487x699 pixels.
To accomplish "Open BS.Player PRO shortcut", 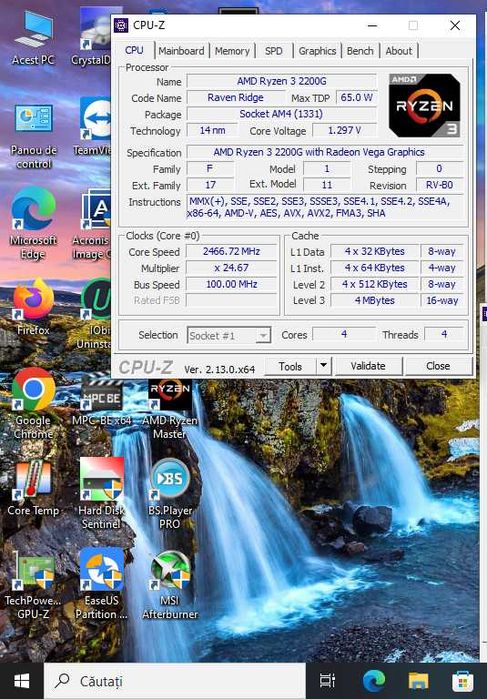I will pyautogui.click(x=170, y=494).
